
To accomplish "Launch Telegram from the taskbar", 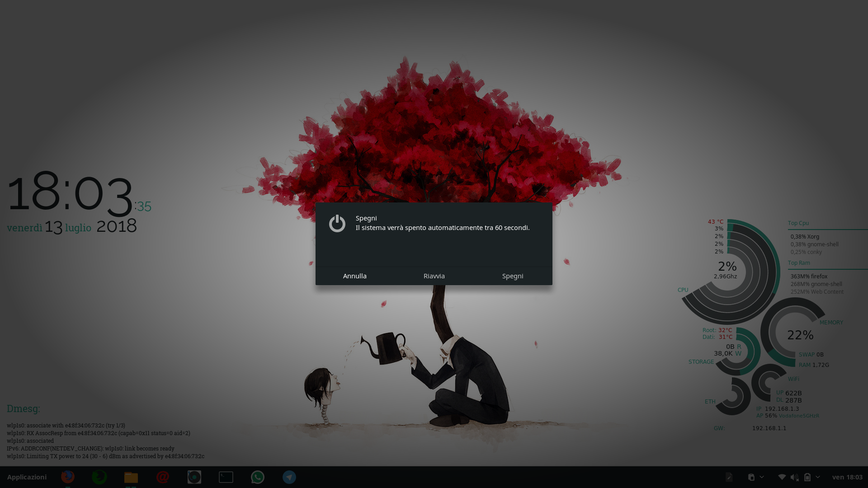I will click(289, 477).
